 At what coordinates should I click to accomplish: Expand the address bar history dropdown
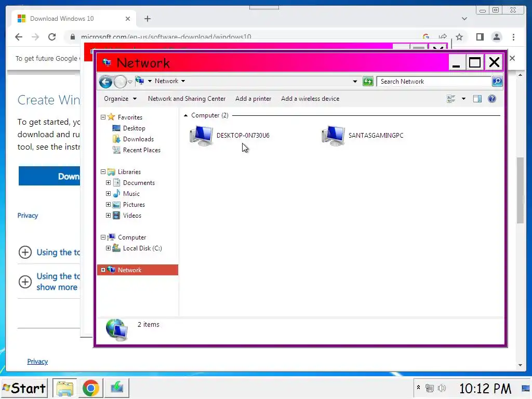(355, 82)
